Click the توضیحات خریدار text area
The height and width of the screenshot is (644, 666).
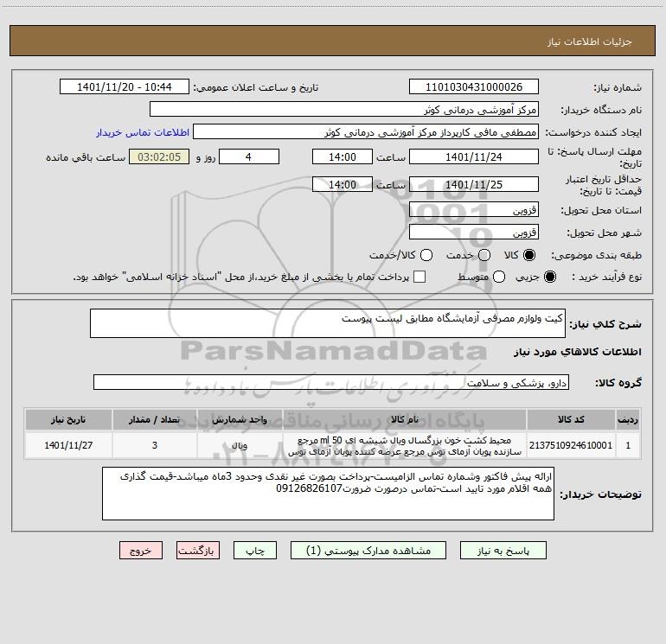tap(328, 494)
